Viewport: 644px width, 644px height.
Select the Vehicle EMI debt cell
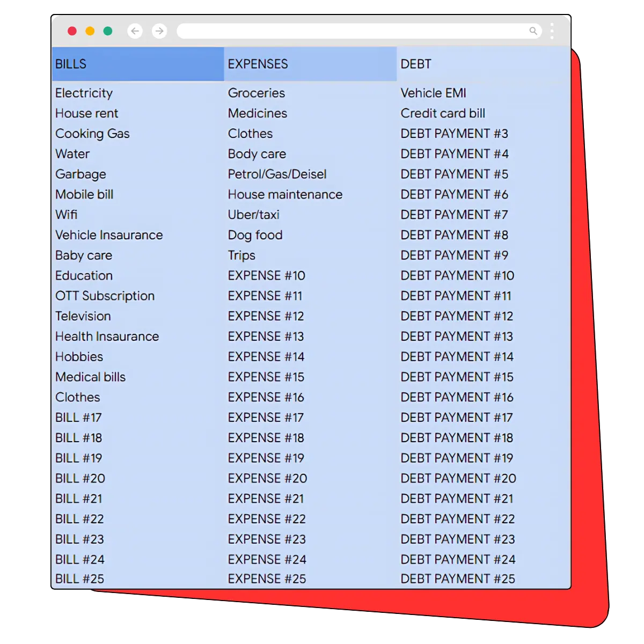(433, 93)
